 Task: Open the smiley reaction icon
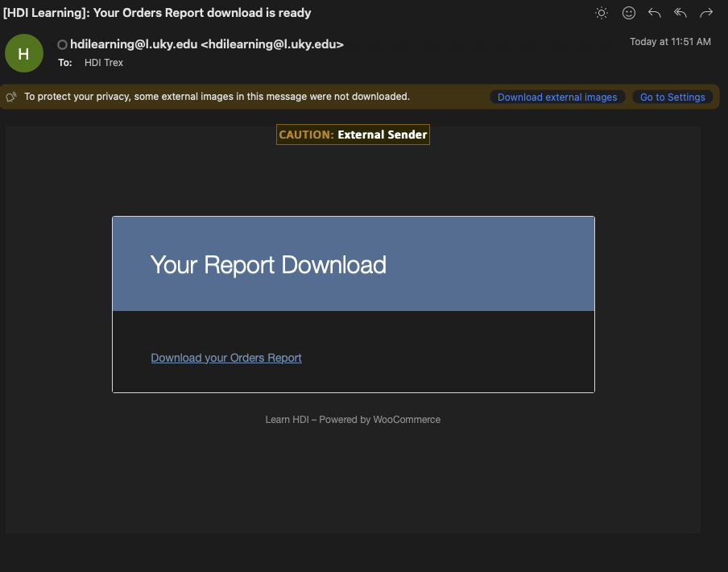[x=629, y=13]
